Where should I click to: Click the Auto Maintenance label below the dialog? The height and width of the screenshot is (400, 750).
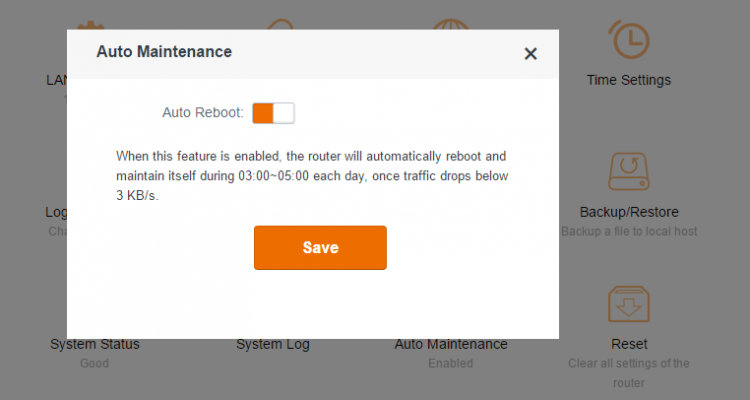pos(451,344)
